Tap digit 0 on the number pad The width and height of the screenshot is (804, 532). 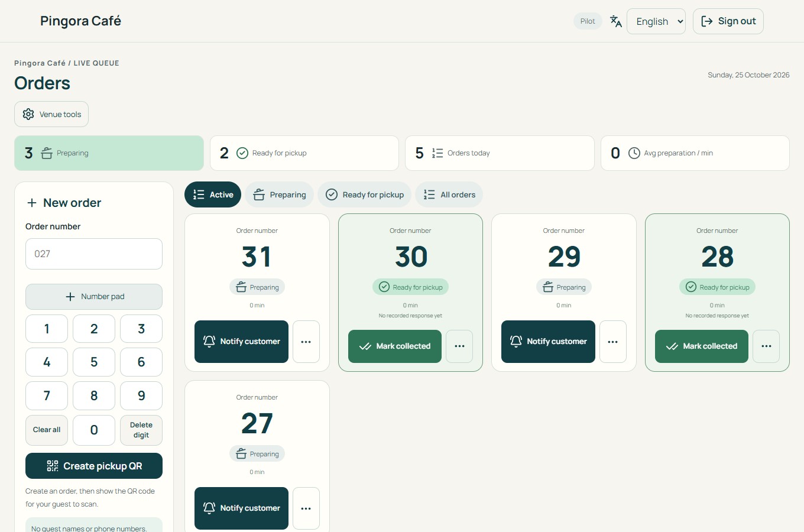pos(94,430)
